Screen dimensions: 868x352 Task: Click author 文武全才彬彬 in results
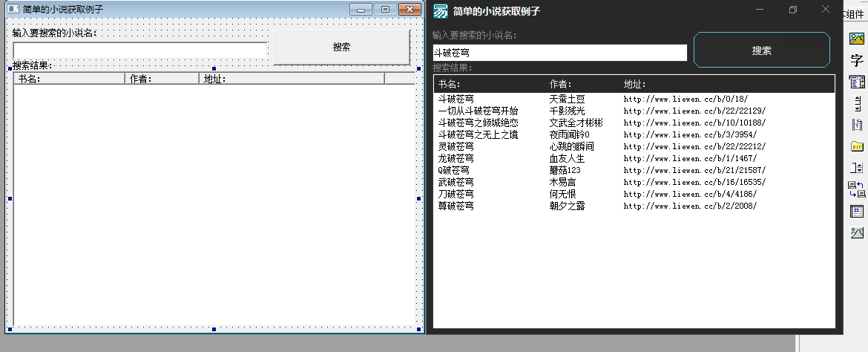pyautogui.click(x=576, y=123)
